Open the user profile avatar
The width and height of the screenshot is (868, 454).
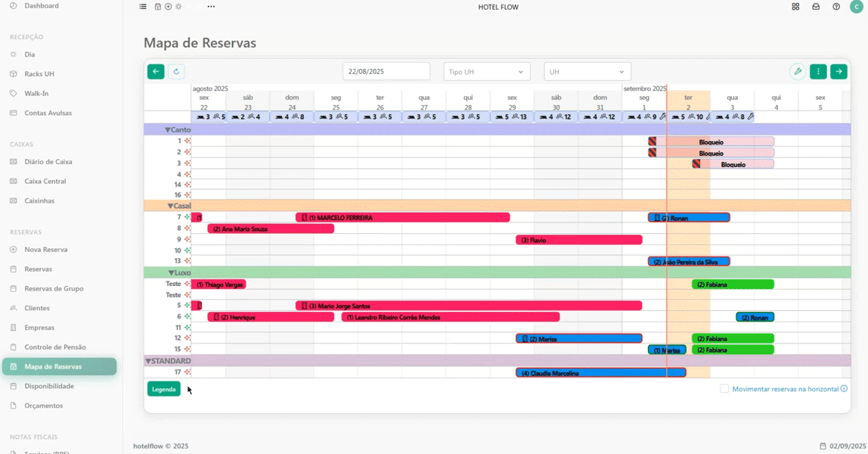pos(857,7)
